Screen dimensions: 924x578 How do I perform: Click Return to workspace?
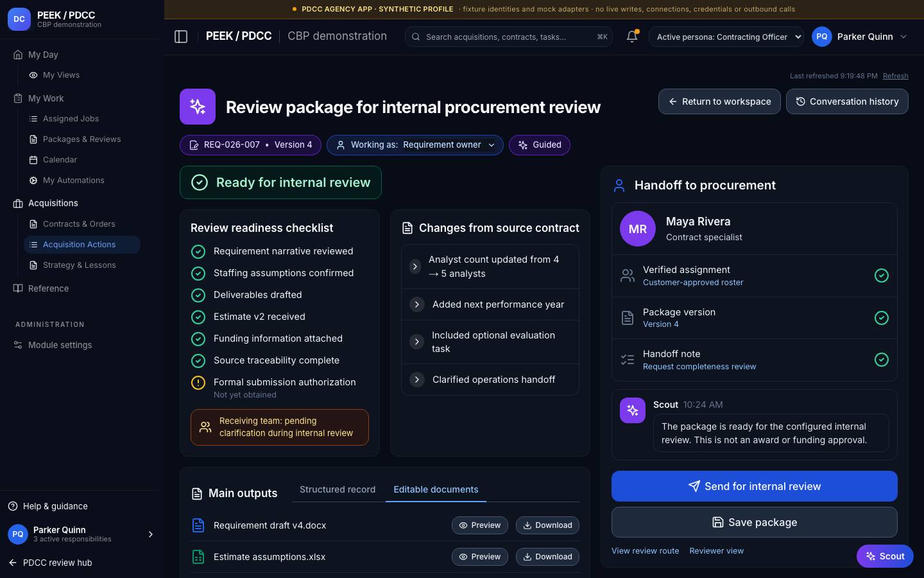719,101
